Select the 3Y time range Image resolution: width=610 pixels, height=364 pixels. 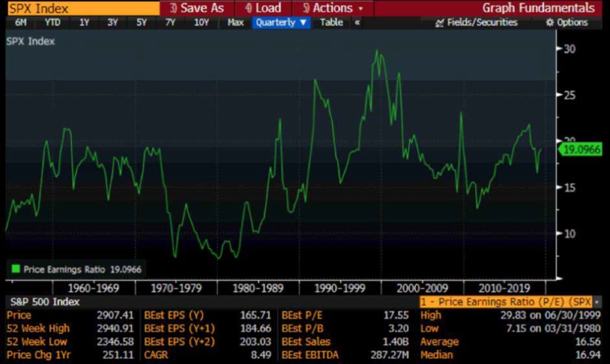tap(113, 22)
